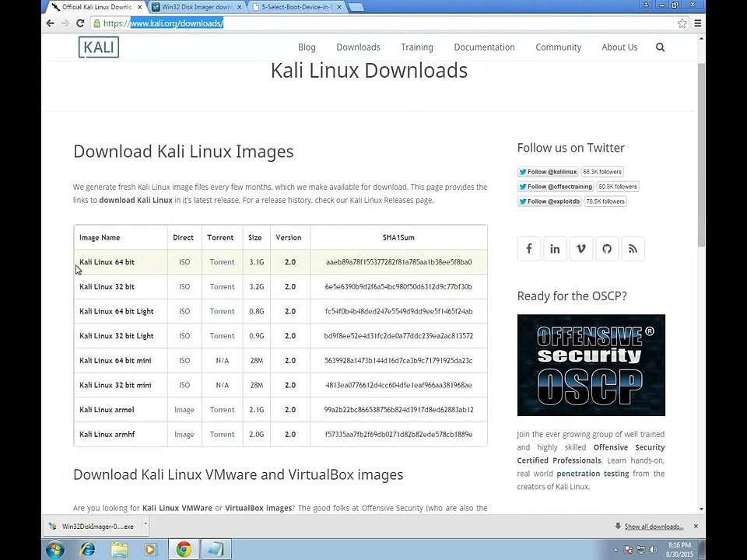This screenshot has width=747, height=560.
Task: Open the Documentation menu item
Action: pyautogui.click(x=484, y=47)
